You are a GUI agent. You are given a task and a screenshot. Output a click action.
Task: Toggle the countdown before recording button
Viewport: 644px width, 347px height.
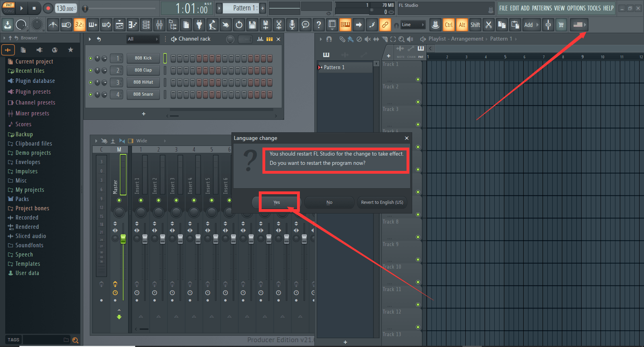(x=79, y=25)
